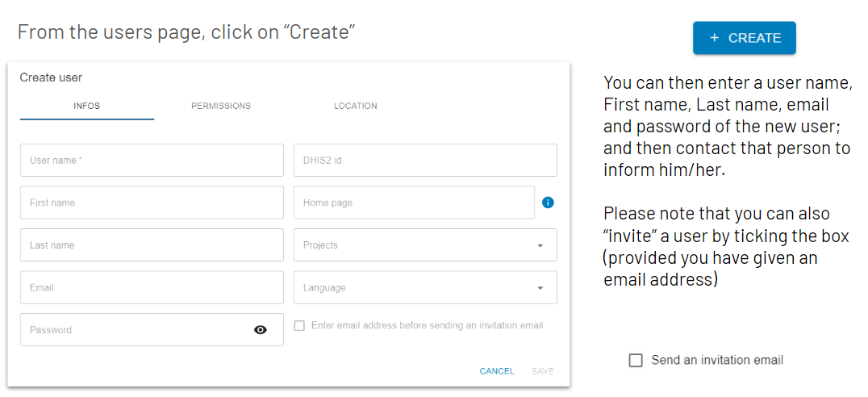Screen dimensions: 868x397
Task: Expand the Language dropdown arrow
Action: pyautogui.click(x=540, y=288)
